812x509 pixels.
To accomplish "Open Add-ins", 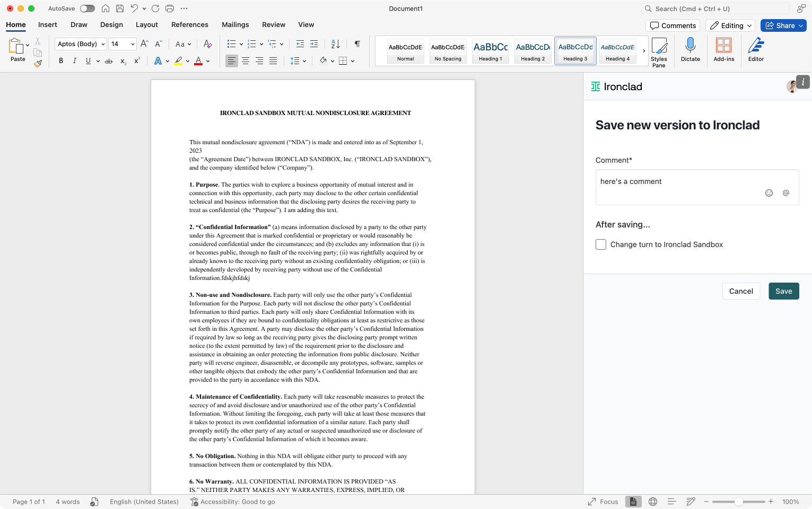I will click(x=724, y=50).
